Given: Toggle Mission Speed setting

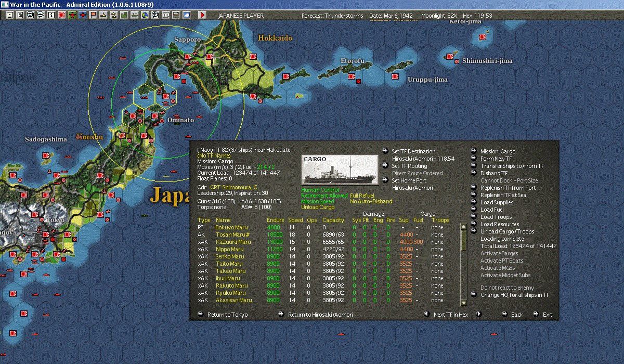Looking at the screenshot, I should [319, 201].
